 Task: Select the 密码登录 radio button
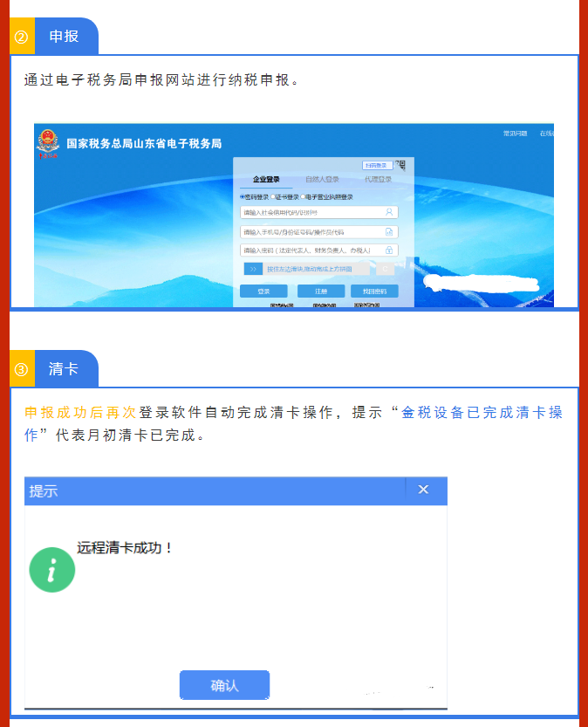tap(243, 197)
